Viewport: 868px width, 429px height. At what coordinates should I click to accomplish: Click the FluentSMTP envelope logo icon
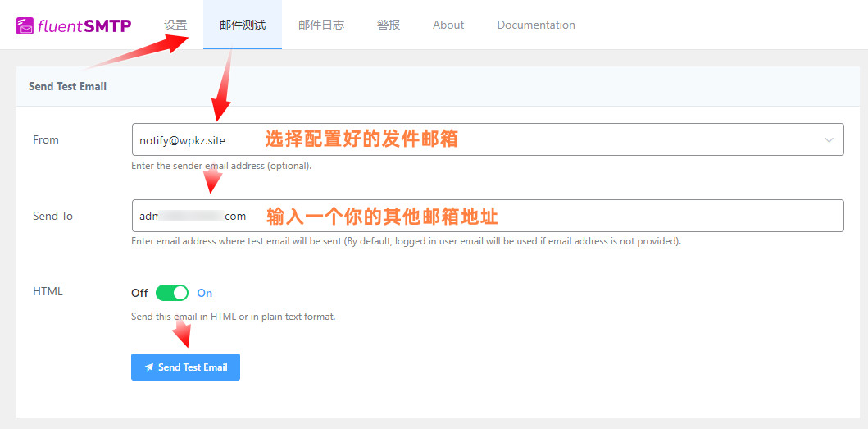point(25,25)
